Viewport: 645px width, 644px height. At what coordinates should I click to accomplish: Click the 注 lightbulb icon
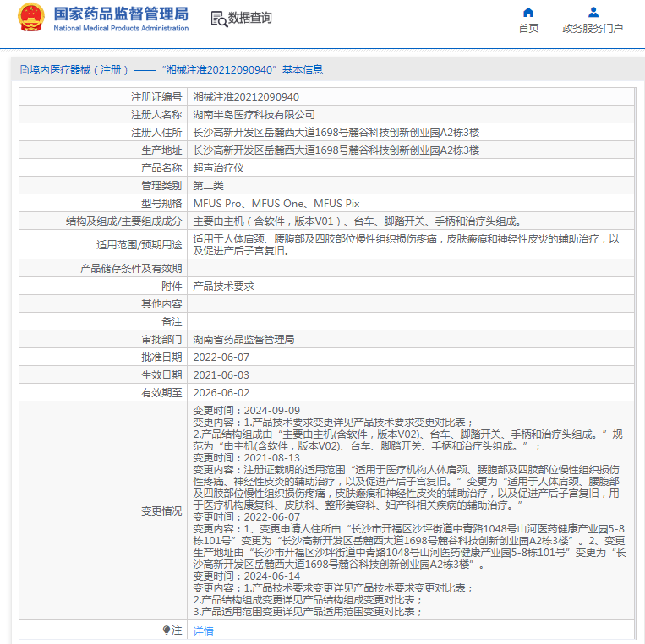point(167,630)
